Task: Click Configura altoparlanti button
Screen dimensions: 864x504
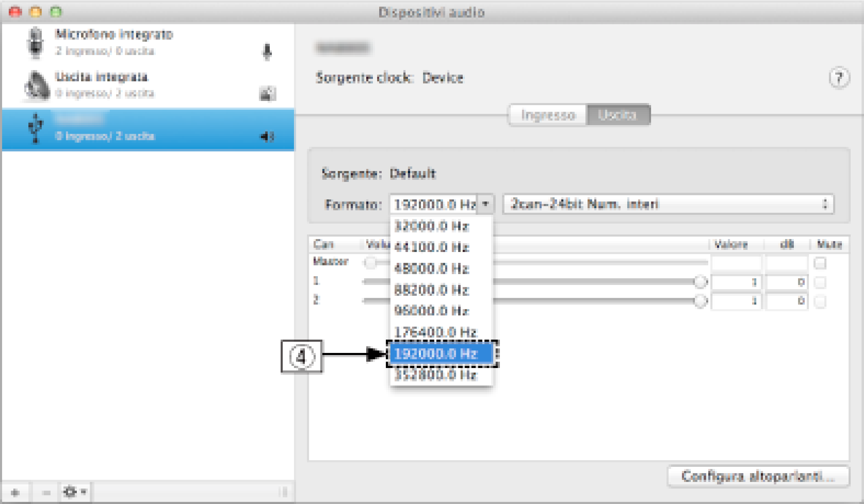Action: (758, 476)
